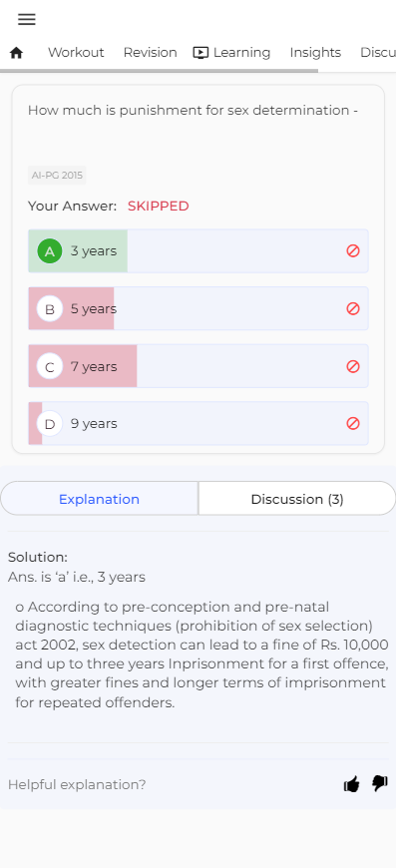Viewport: 396px width, 868px height.
Task: Click the AI-PG 2015 tag
Action: click(57, 176)
